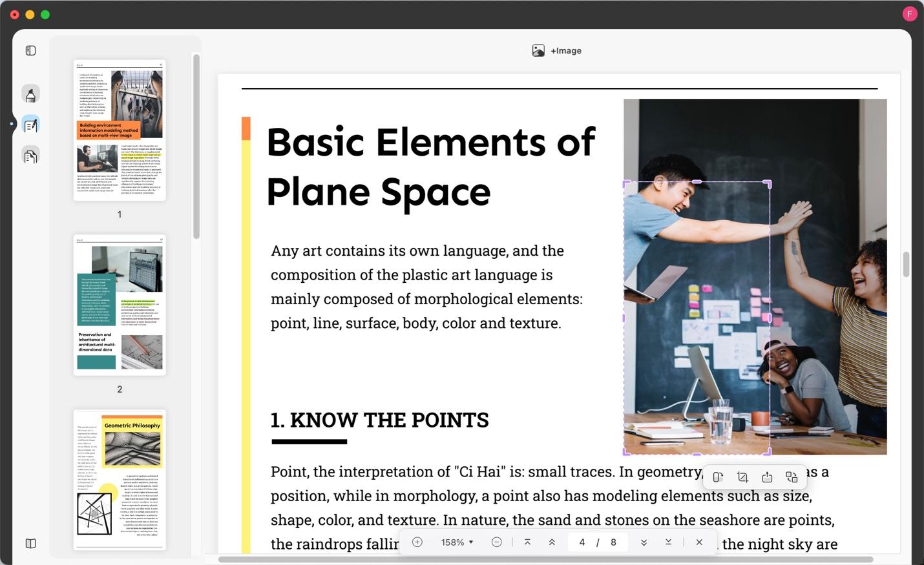The height and width of the screenshot is (565, 924).
Task: Jump to the first page
Action: (x=527, y=542)
